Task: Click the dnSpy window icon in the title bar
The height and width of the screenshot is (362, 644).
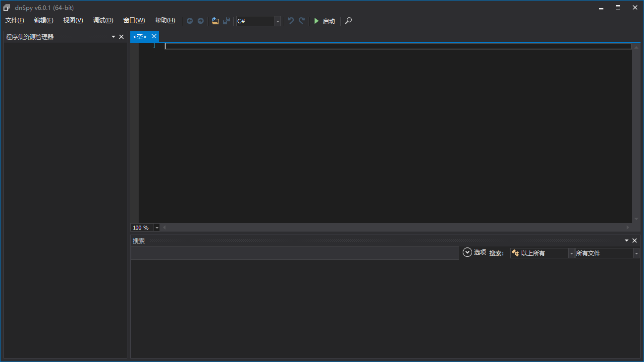Action: 7,7
